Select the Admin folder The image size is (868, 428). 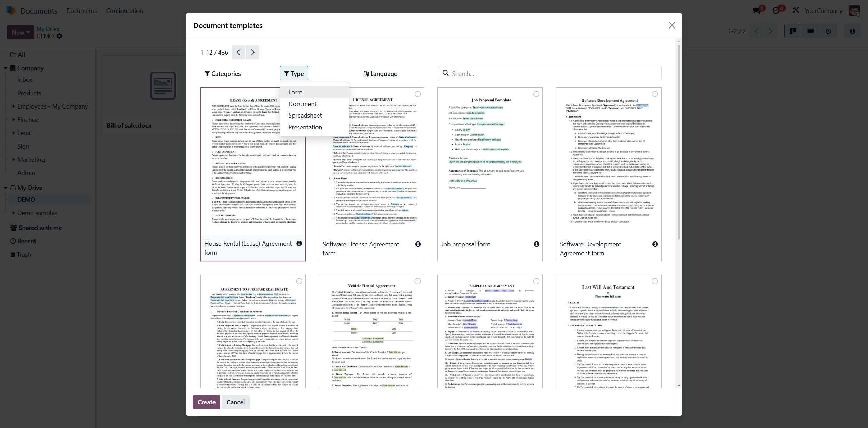pos(26,173)
